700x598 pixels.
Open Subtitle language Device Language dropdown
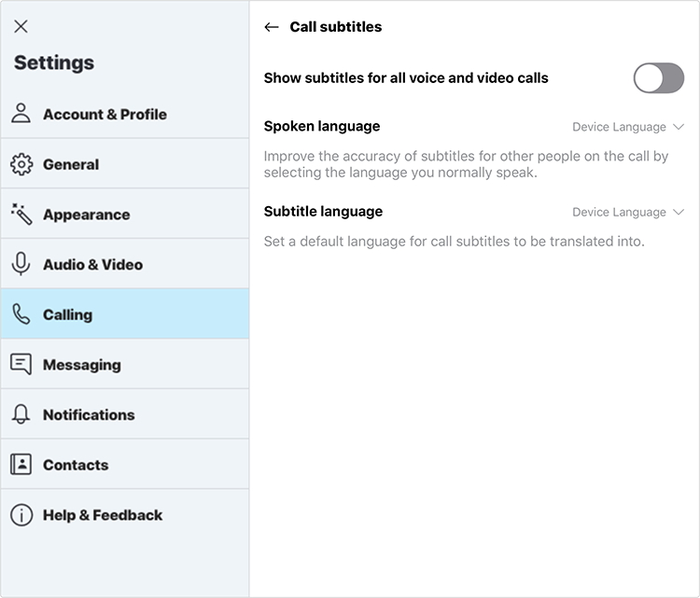pyautogui.click(x=620, y=212)
